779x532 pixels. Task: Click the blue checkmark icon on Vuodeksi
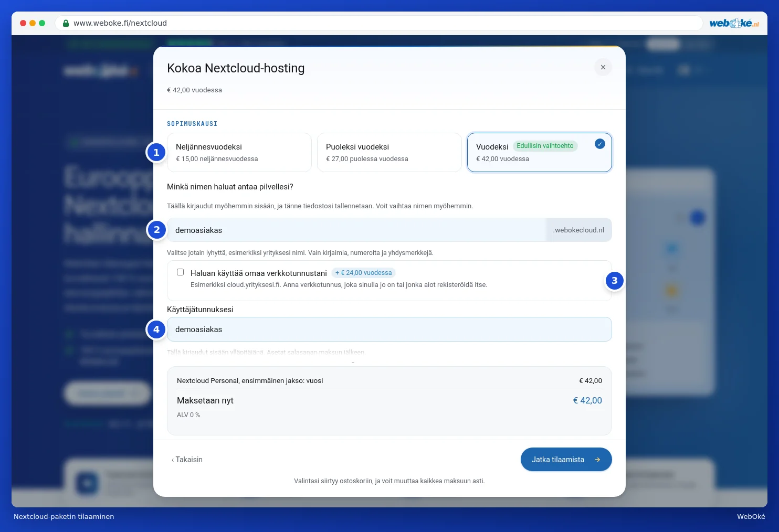point(600,144)
